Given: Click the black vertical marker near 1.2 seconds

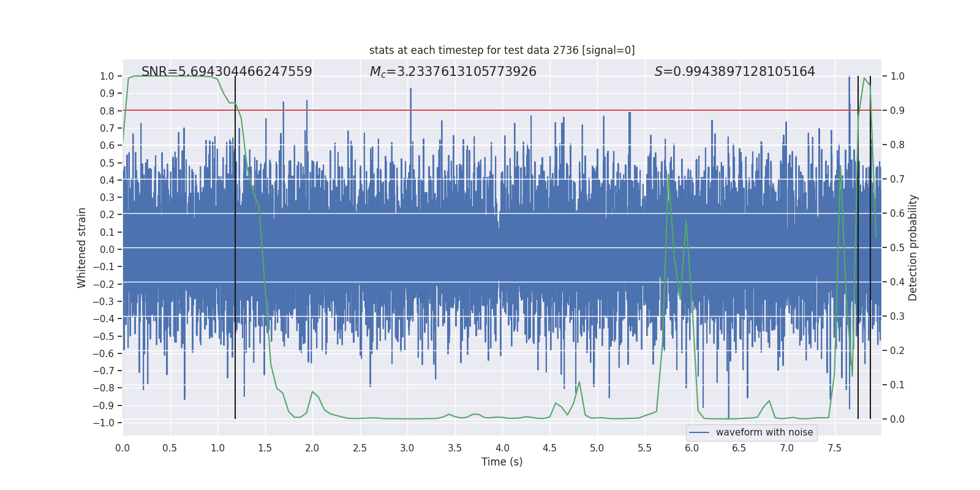Looking at the screenshot, I should pos(235,247).
